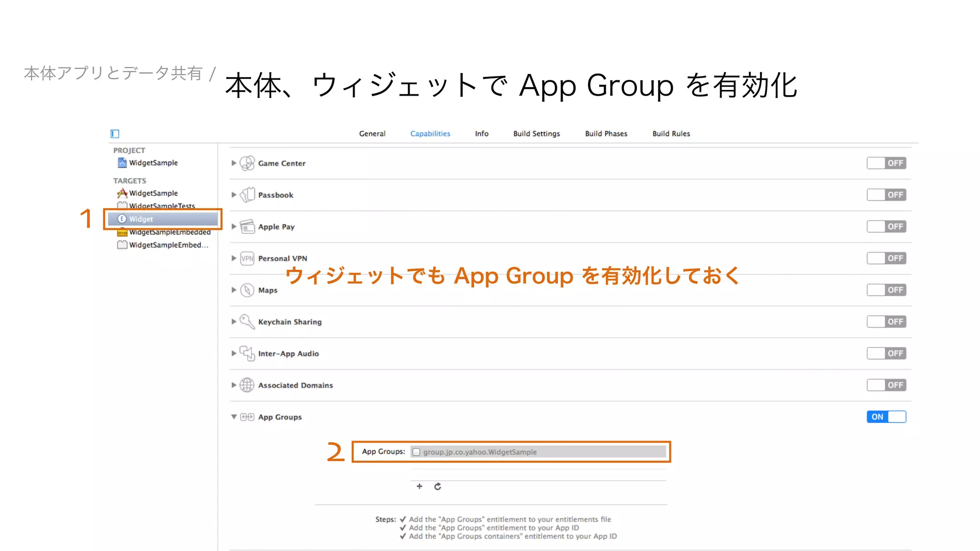Expand the Personal VPN section
The width and height of the screenshot is (980, 551).
coord(234,258)
